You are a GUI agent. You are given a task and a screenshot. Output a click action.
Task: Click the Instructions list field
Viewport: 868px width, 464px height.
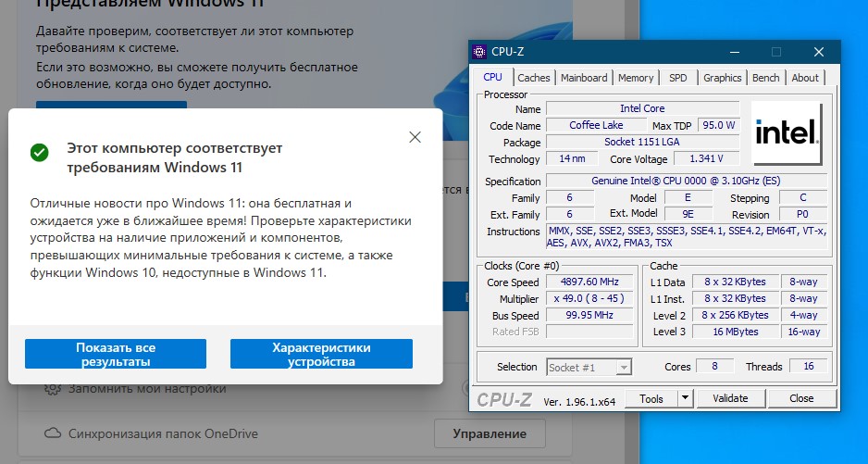[687, 237]
